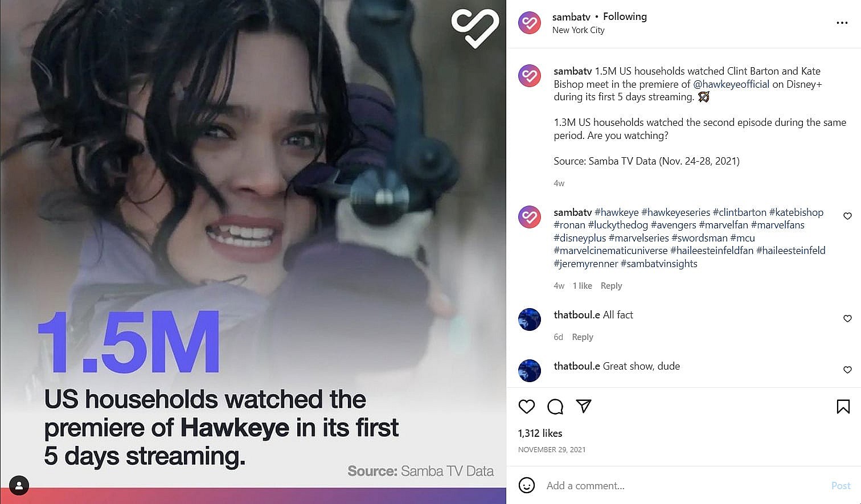This screenshot has height=504, width=861.
Task: Like thatboul.e's 'Great show, dude' comment
Action: pos(847,370)
